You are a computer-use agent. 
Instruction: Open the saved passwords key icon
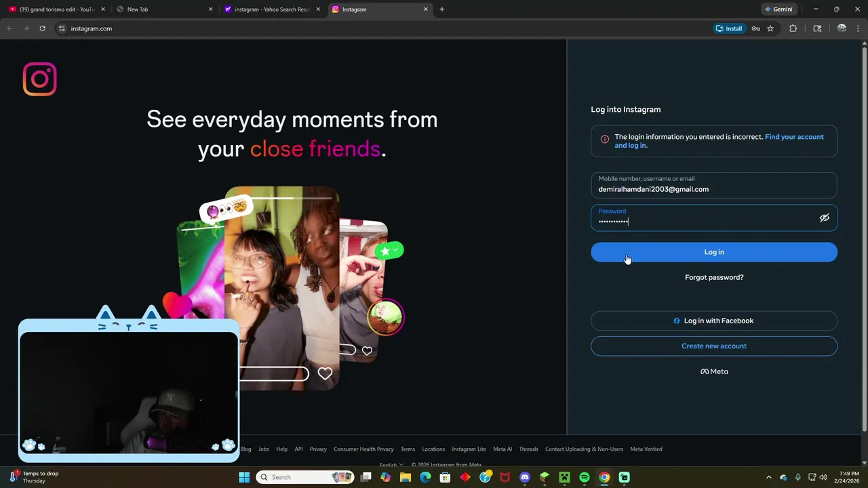click(x=755, y=28)
